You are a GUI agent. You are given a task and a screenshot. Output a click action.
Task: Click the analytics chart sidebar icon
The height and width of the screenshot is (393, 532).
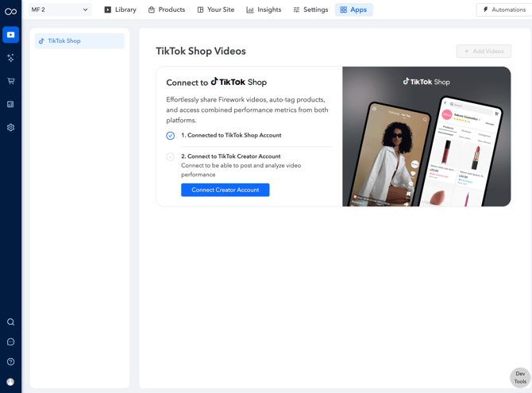point(10,104)
